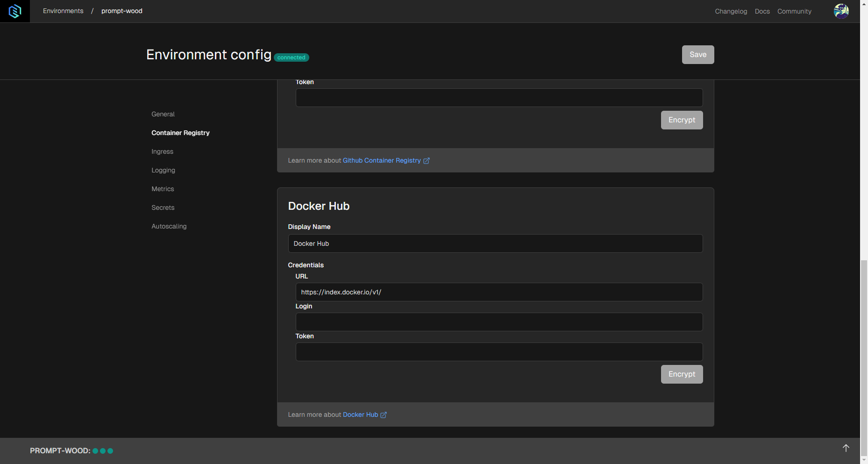The image size is (868, 464).
Task: Click the scroll-to-top arrow icon
Action: [x=846, y=448]
